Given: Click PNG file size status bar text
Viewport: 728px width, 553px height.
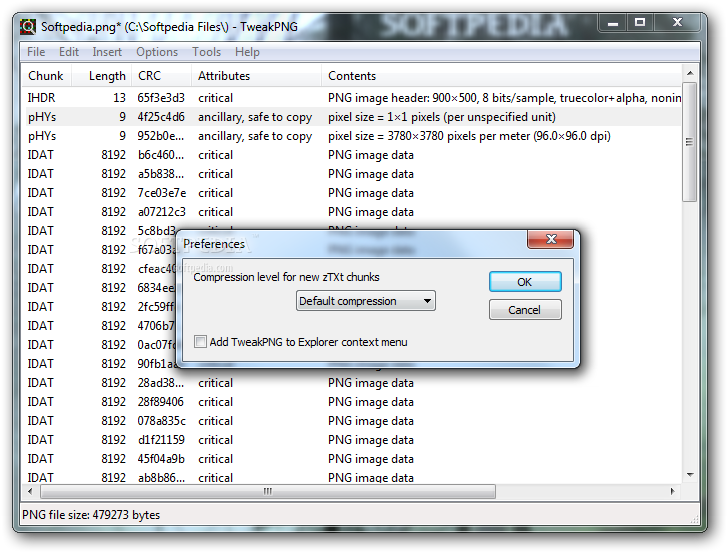Looking at the screenshot, I should pyautogui.click(x=91, y=515).
